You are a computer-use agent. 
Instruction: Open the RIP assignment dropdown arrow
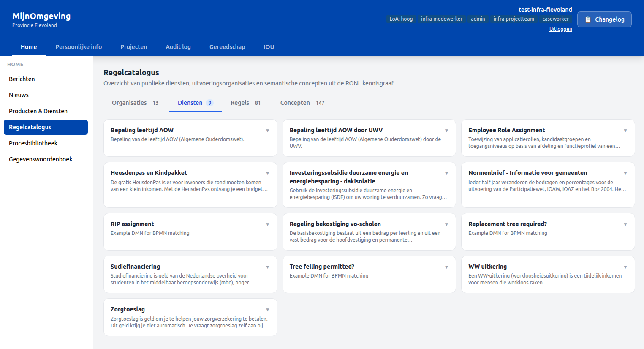[x=268, y=224]
